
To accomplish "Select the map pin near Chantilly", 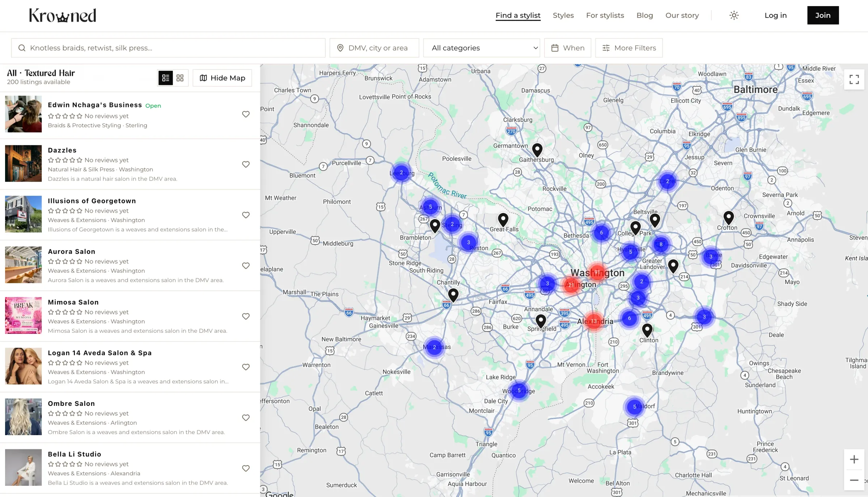I will (453, 295).
